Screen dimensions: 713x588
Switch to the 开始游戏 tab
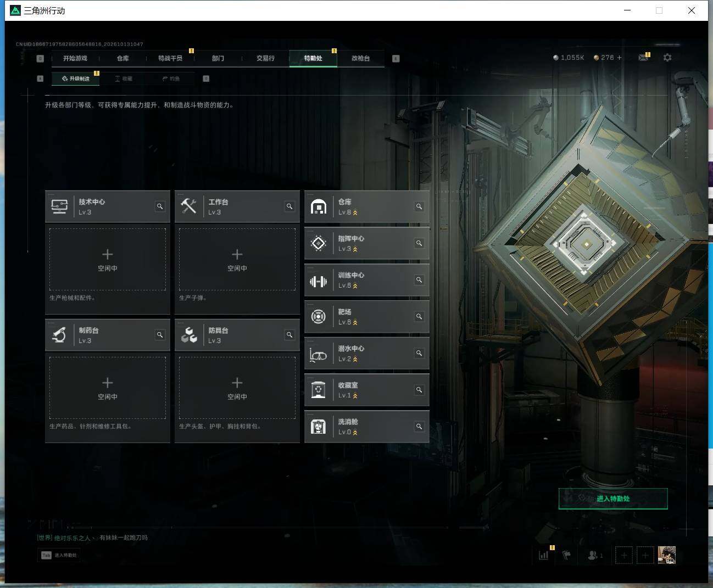click(x=75, y=58)
